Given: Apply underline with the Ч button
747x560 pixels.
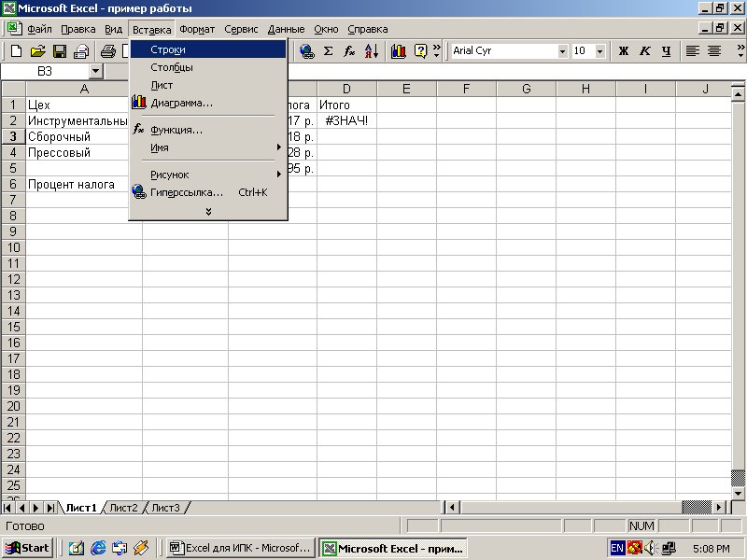Looking at the screenshot, I should click(x=667, y=51).
